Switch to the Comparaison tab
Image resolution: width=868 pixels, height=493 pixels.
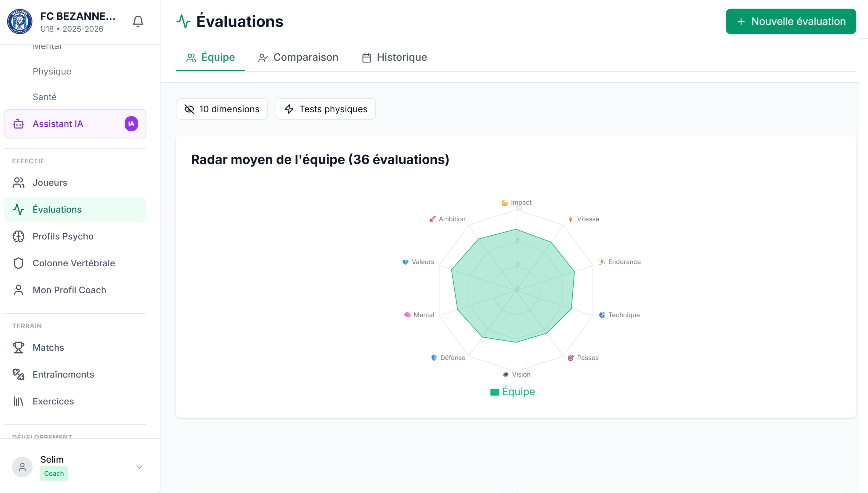tap(298, 57)
